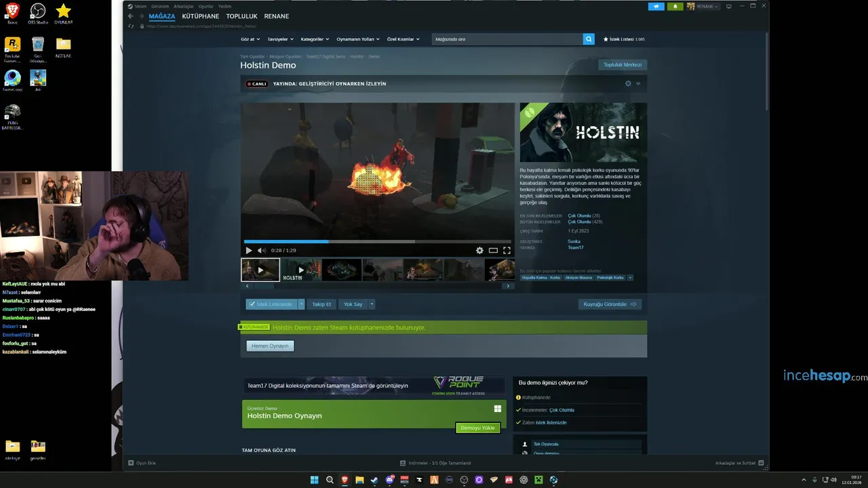Play the trailer with the play icon
Screen dimensions: 868x488
[x=249, y=251]
